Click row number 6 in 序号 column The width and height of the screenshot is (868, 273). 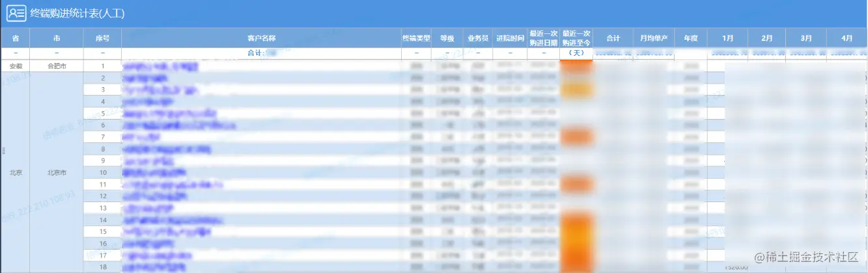coord(103,125)
